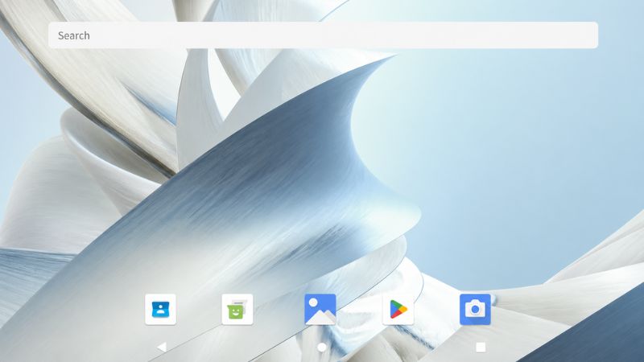
Task: Open the Google Play Store
Action: click(398, 310)
